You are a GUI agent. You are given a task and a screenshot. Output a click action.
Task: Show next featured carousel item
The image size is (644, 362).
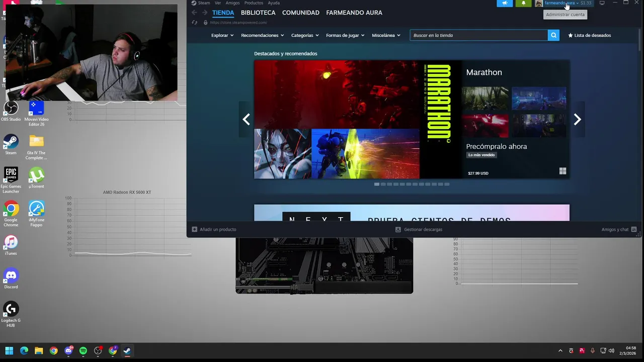(577, 119)
